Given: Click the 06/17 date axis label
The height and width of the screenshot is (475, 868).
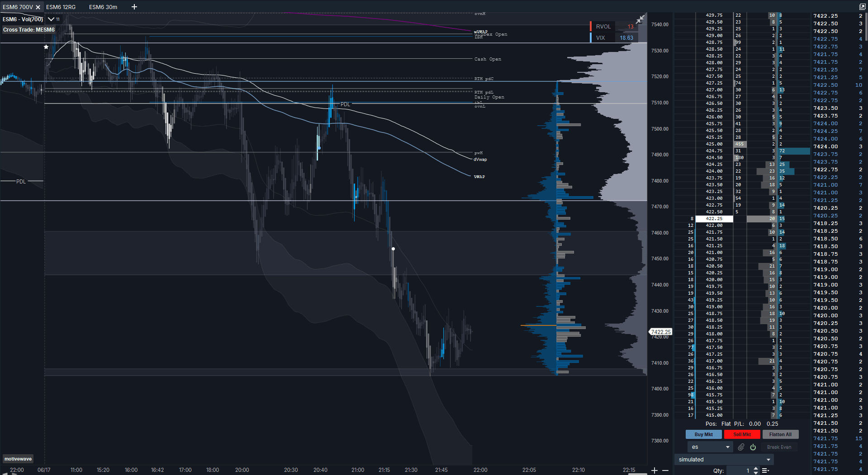Looking at the screenshot, I should click(44, 470).
